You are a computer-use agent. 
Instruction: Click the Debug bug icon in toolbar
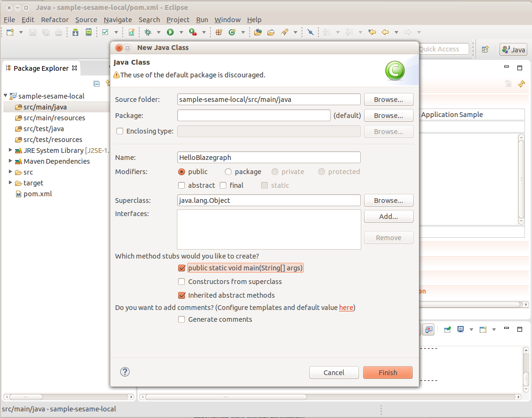point(148,33)
